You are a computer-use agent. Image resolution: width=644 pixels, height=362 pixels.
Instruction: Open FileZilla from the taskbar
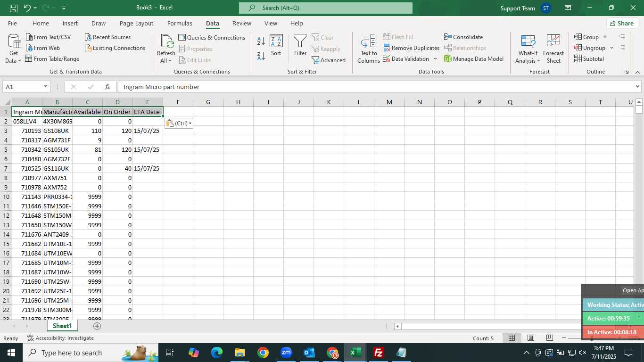(378, 353)
